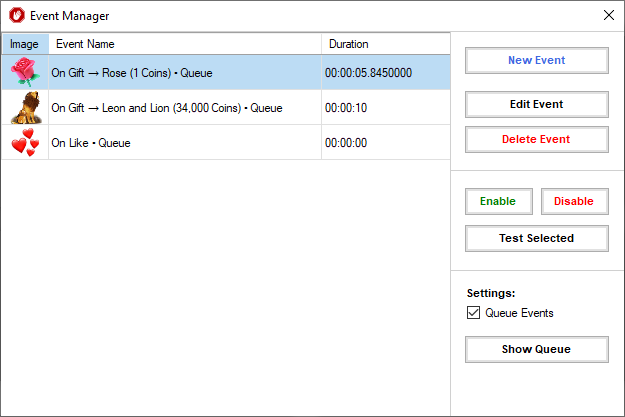Click the red Delete Event button
Image resolution: width=625 pixels, height=417 pixels.
[x=537, y=139]
